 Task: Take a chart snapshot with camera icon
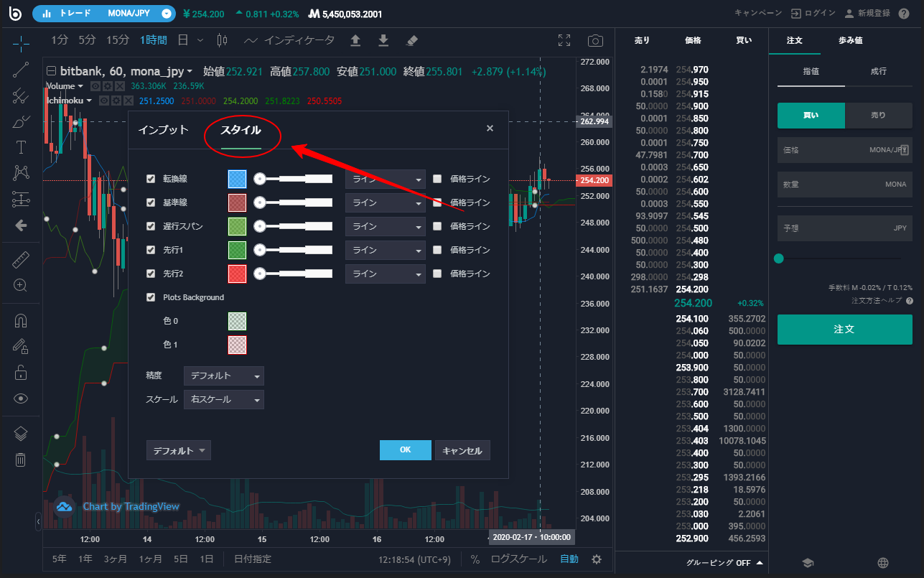click(x=595, y=41)
